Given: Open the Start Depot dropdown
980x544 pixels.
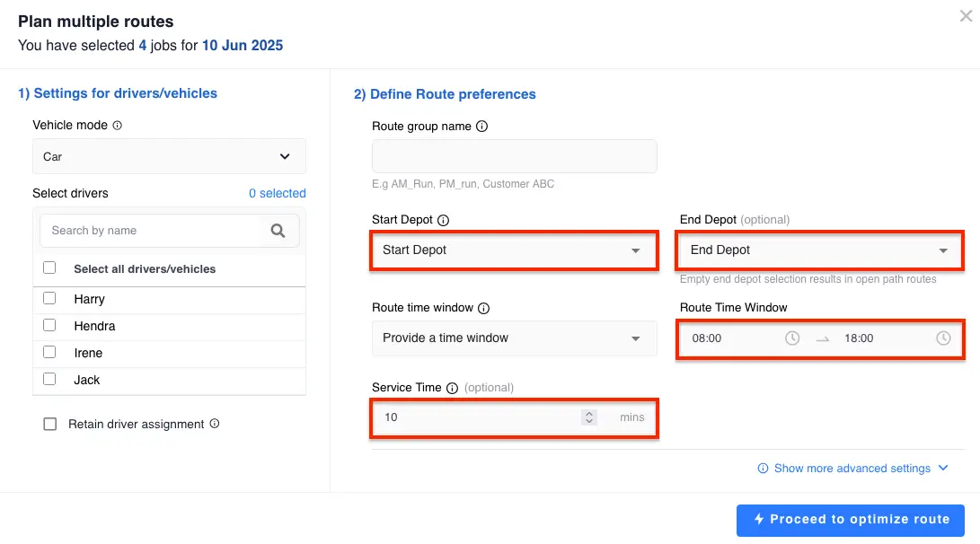Looking at the screenshot, I should click(514, 250).
